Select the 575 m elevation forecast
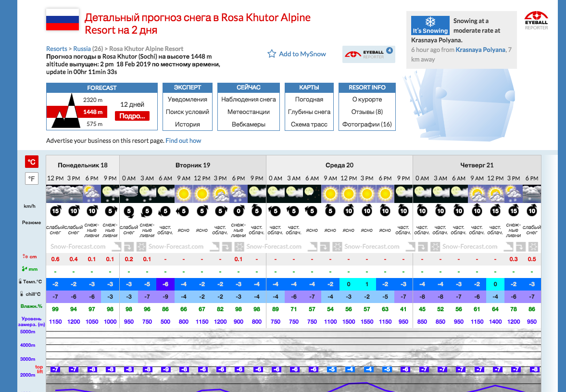Viewport: 566px width, 392px height. [94, 124]
